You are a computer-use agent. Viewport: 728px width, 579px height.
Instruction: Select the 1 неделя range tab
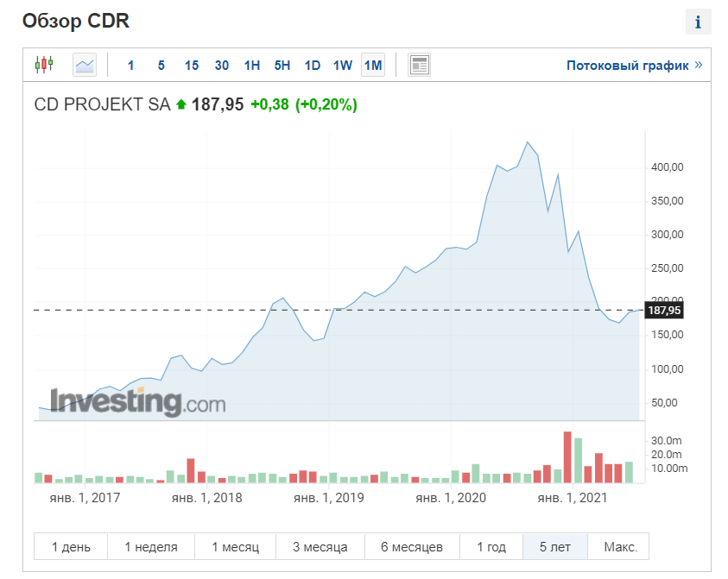tap(151, 547)
